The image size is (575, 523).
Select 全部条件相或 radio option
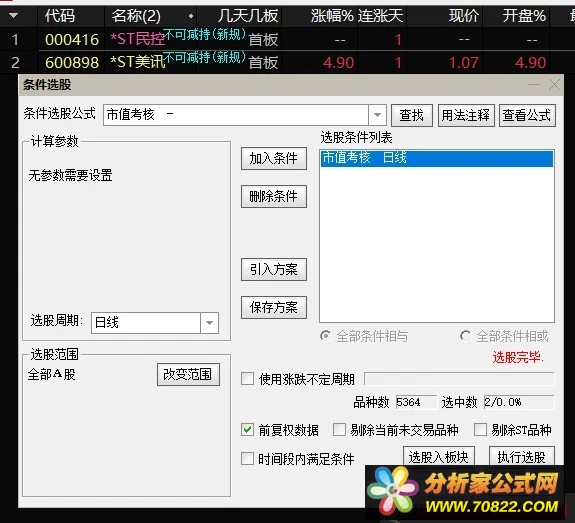[505, 336]
